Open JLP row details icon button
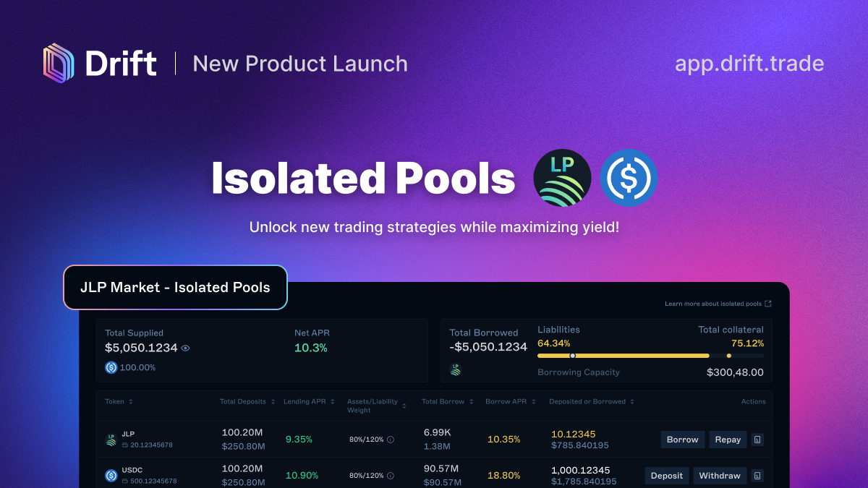Image resolution: width=868 pixels, height=488 pixels. point(757,440)
